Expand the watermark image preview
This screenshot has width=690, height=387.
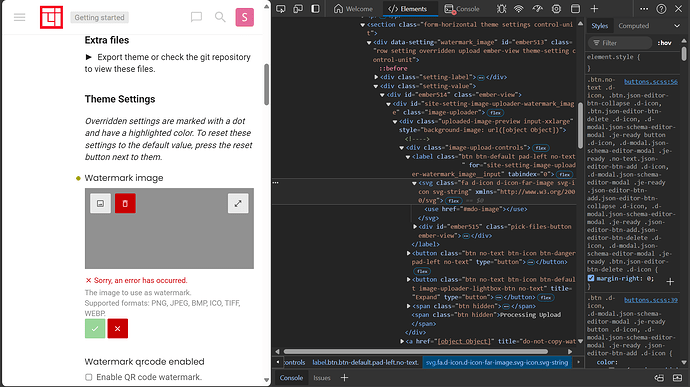[x=238, y=203]
